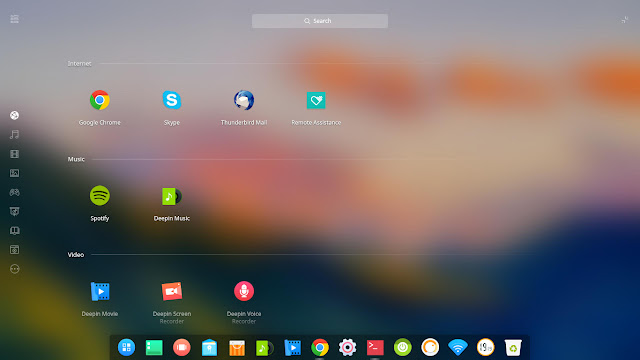Screen dimensions: 640x360
Task: Open the terminal from the dock
Action: coord(375,347)
